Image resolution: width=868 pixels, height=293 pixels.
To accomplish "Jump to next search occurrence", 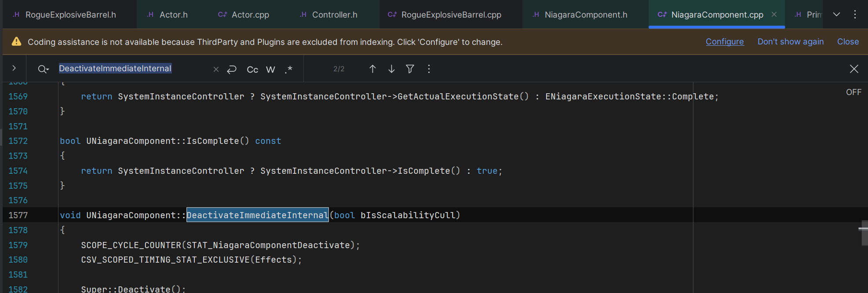I will click(391, 69).
